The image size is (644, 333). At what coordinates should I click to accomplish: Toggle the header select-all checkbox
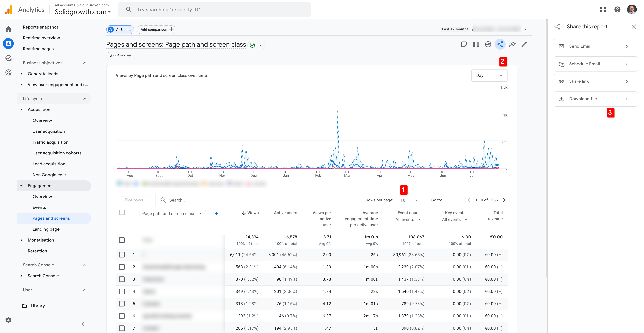point(122,212)
